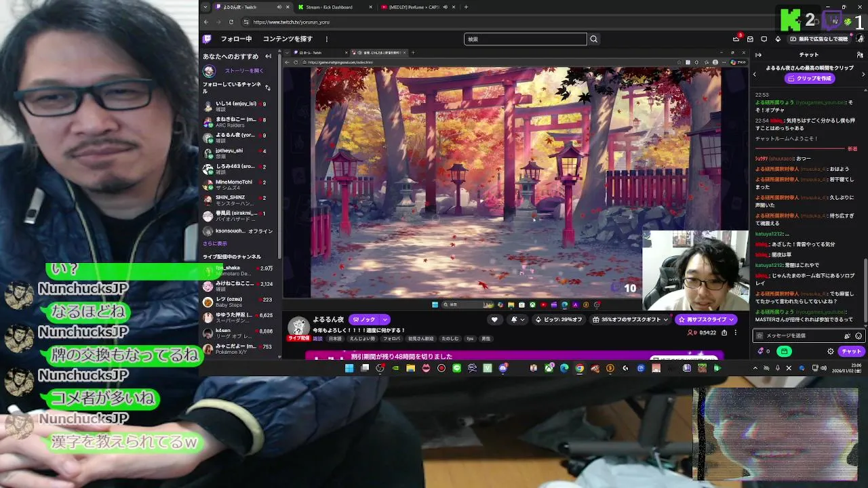The width and height of the screenshot is (868, 488).
Task: Open Prime loot crown icon
Action: (x=736, y=39)
